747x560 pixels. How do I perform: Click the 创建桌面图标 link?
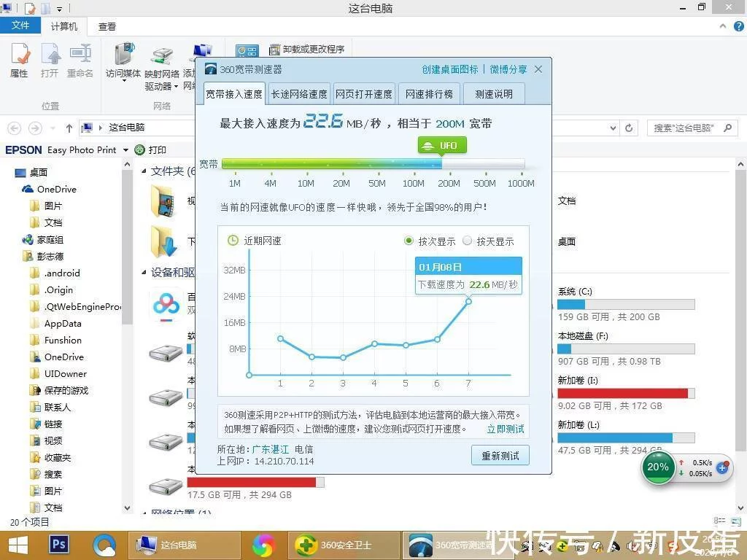pyautogui.click(x=450, y=69)
